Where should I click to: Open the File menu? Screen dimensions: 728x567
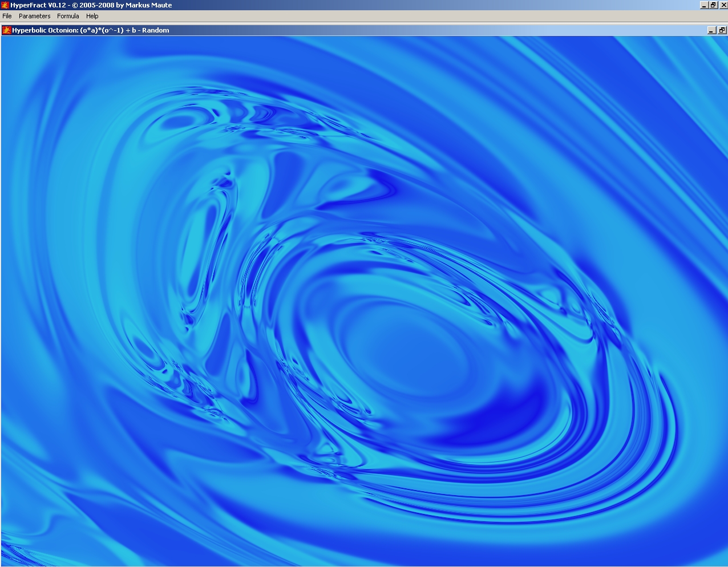tap(7, 16)
